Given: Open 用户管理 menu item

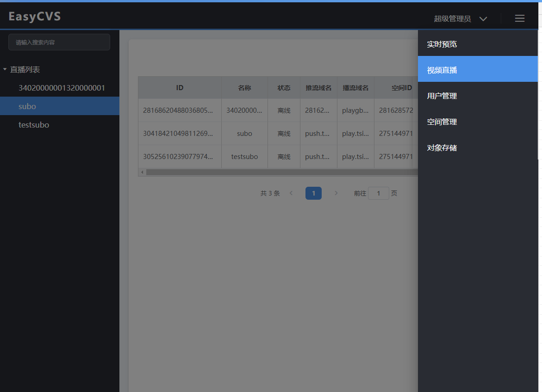Looking at the screenshot, I should point(478,96).
